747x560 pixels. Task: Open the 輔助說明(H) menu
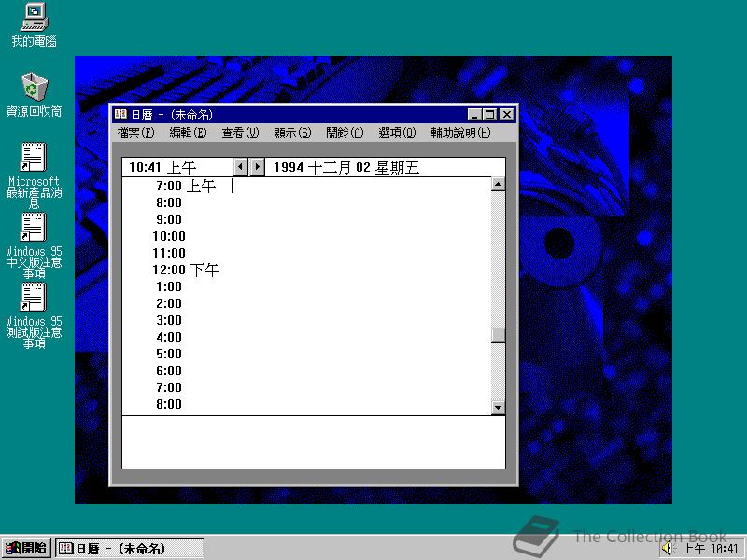point(460,133)
